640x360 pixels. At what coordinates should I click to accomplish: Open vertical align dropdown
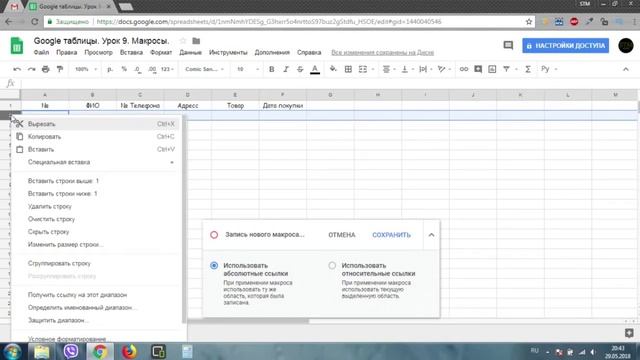point(407,69)
